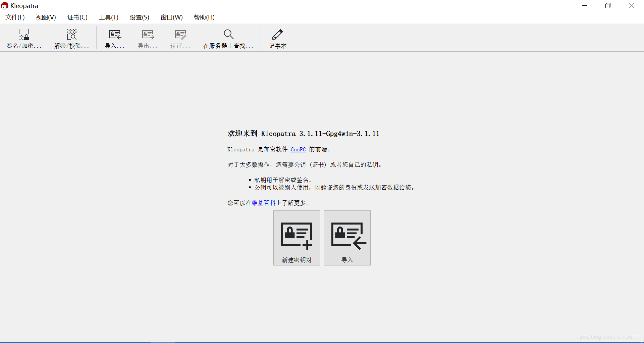
Task: Open the Window (窗口) menu
Action: pos(172,17)
